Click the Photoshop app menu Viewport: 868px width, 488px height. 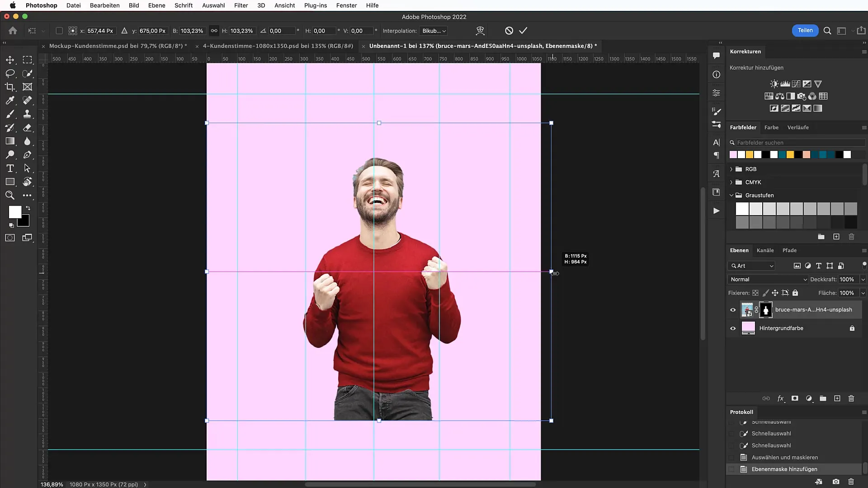[x=41, y=5]
